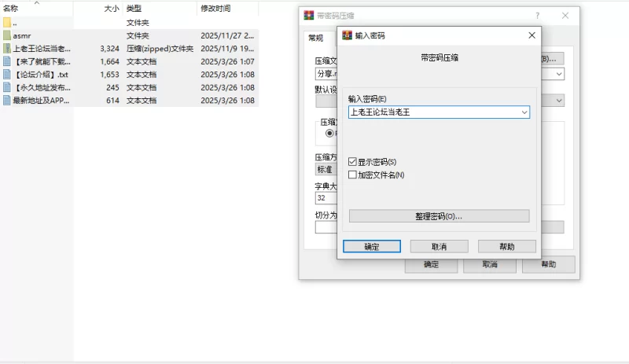
Task: Open the 字典大小 dropdown showing 32
Action: click(326, 198)
